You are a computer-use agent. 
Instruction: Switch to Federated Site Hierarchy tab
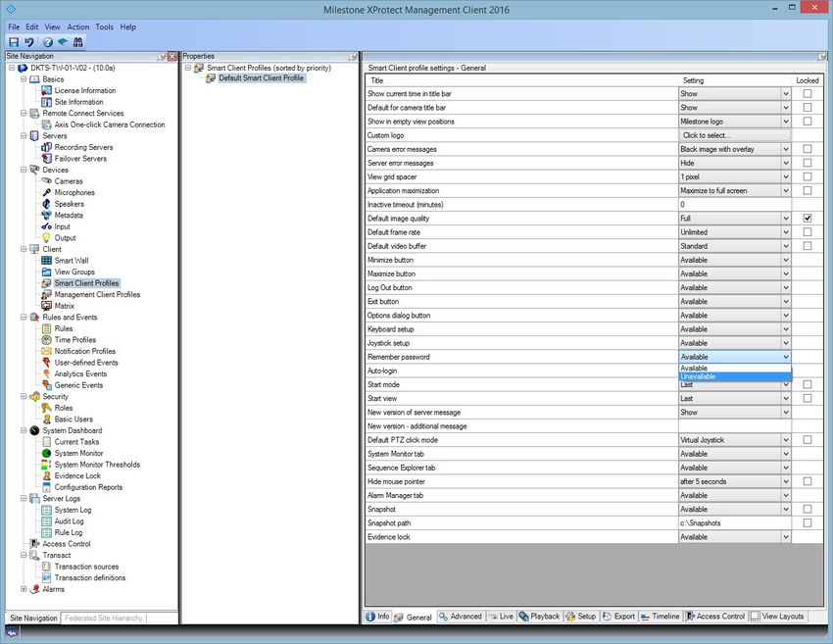click(x=104, y=618)
